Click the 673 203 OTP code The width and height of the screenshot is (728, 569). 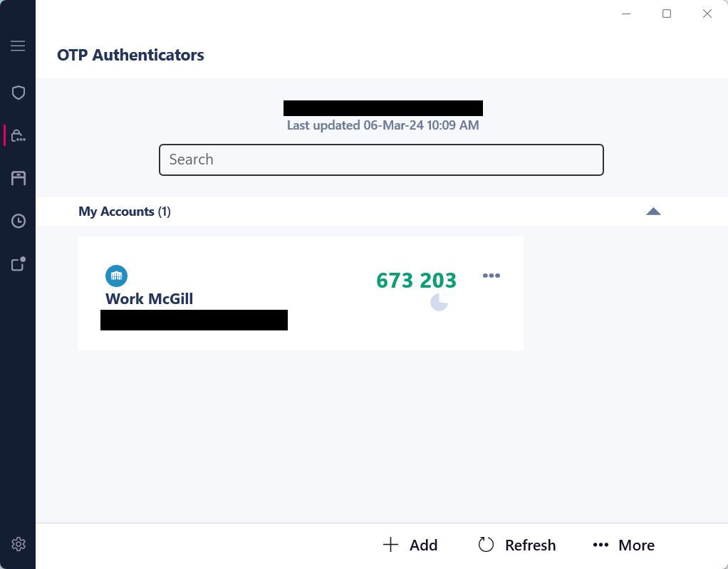(416, 281)
